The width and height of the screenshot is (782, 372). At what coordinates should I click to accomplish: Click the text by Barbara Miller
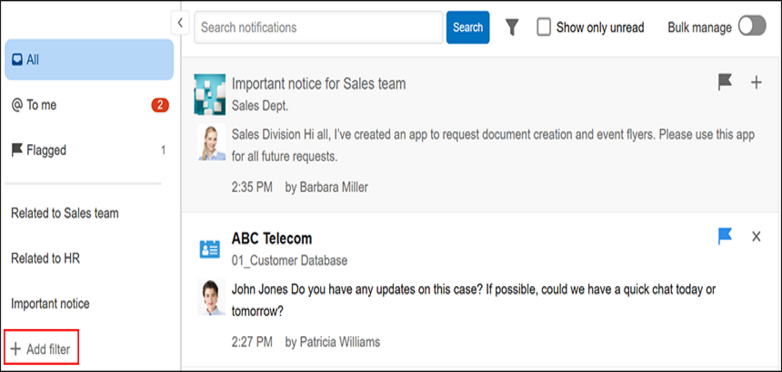point(327,187)
